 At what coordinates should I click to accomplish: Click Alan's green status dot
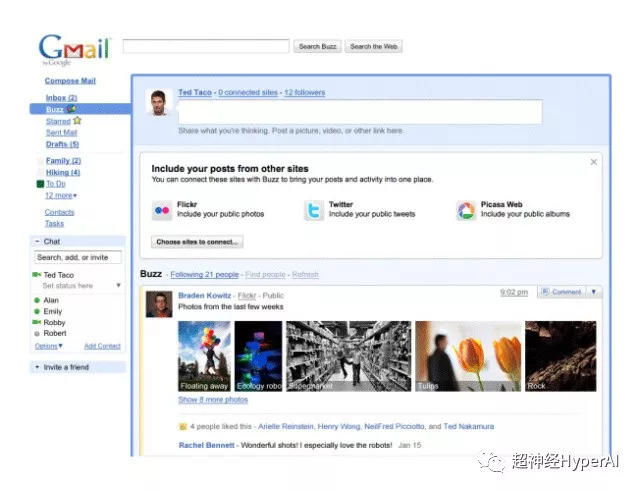[x=37, y=300]
